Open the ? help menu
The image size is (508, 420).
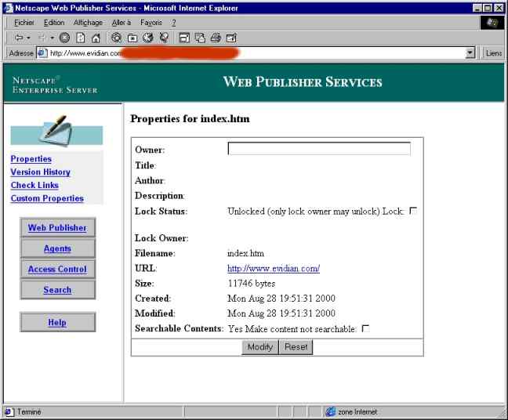(x=174, y=23)
